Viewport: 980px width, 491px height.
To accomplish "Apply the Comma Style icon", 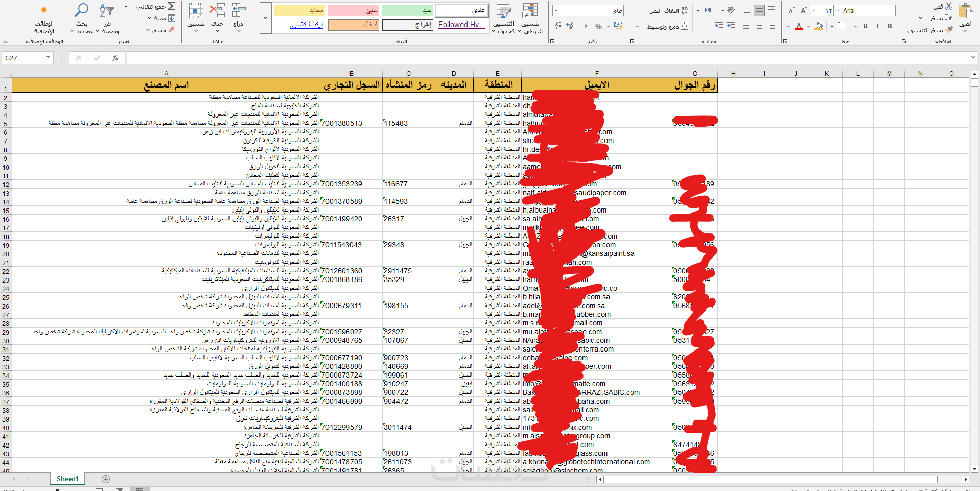I will [586, 26].
